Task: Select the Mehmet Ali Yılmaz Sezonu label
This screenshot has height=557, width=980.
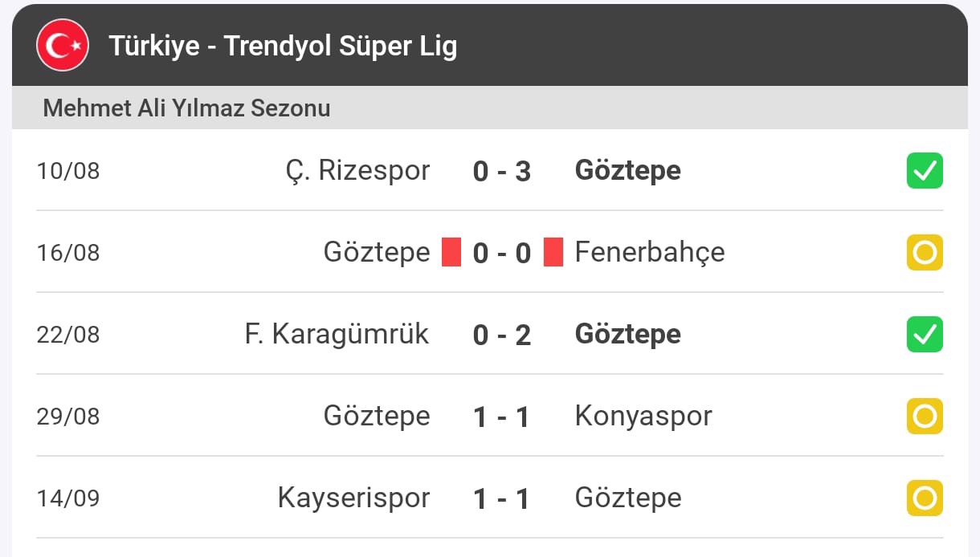Action: click(x=186, y=108)
